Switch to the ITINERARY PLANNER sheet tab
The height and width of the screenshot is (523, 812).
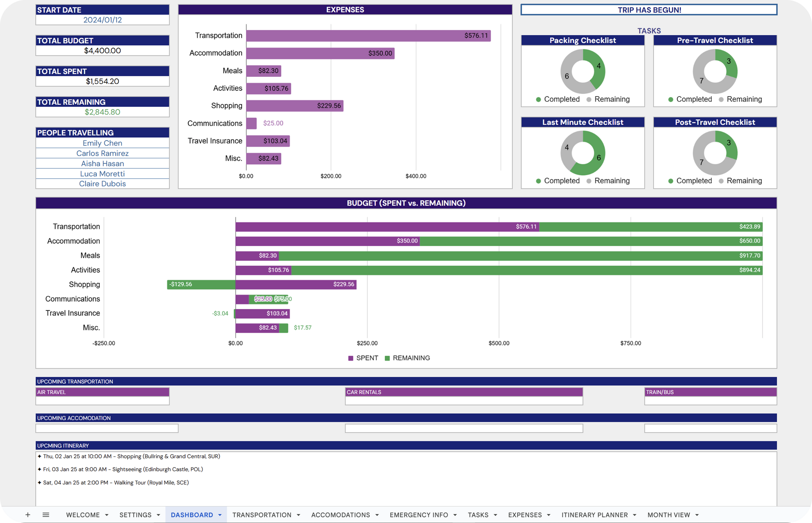pyautogui.click(x=594, y=515)
